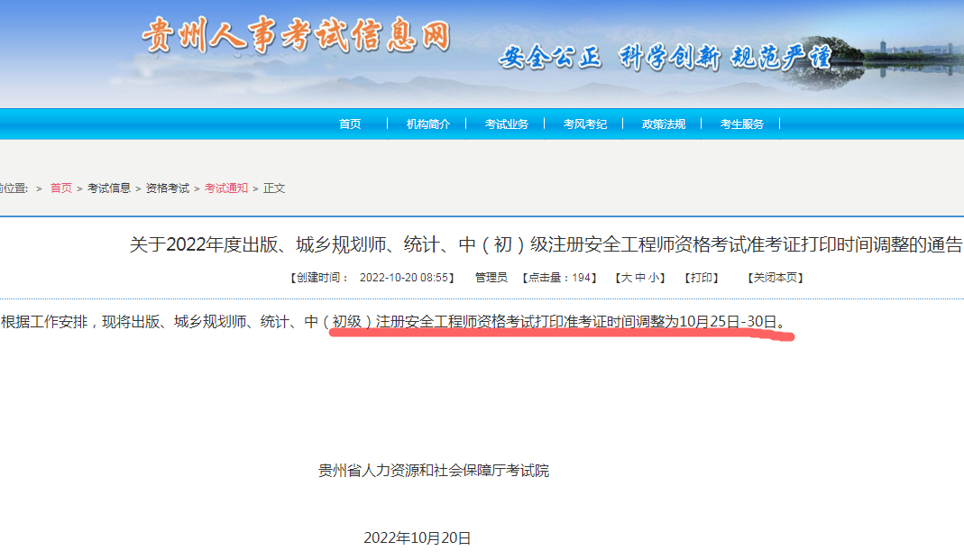Close the page with 关闭本页

point(775,278)
